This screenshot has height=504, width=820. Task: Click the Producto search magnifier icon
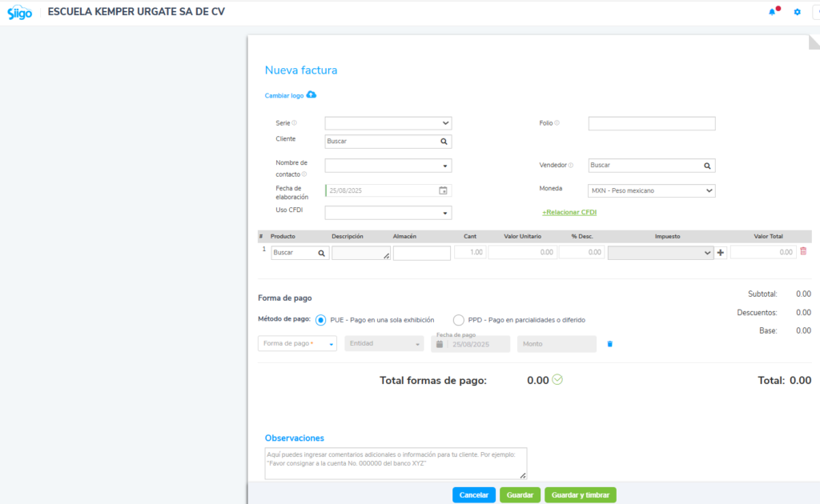[322, 253]
